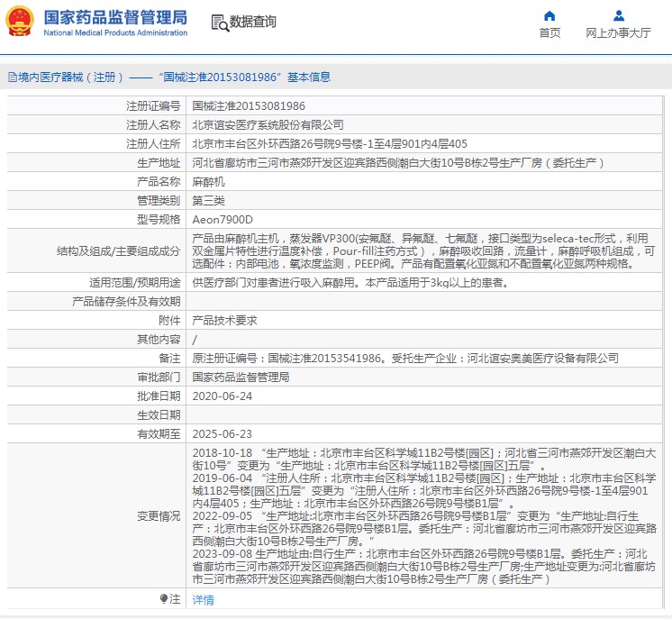Image resolution: width=672 pixels, height=619 pixels.
Task: Click the 网上办事大厅 person icon
Action: (618, 15)
